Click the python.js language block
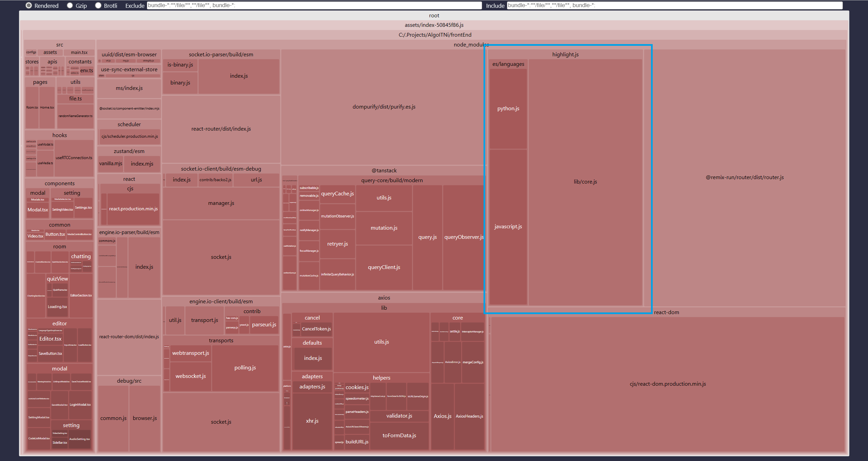 [x=508, y=109]
